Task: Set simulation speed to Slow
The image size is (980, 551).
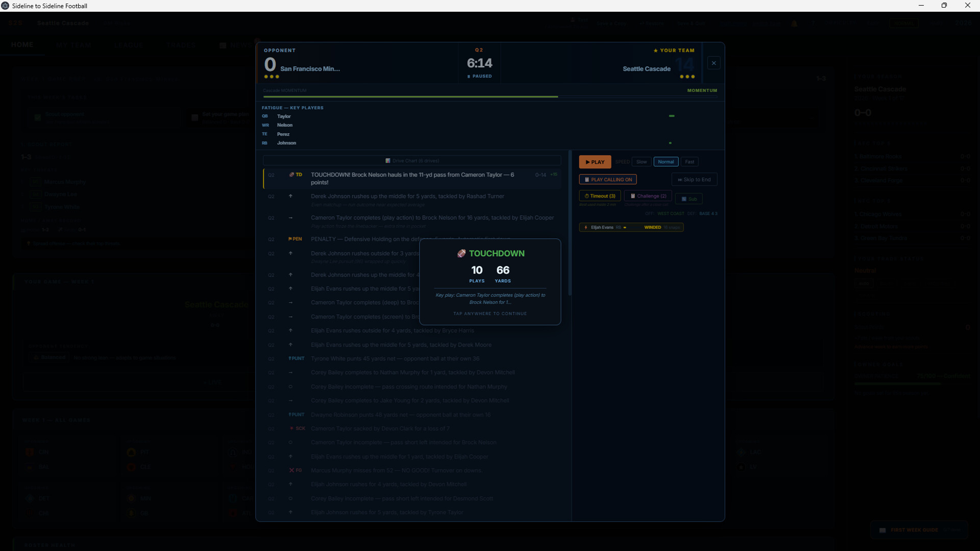Action: click(641, 162)
